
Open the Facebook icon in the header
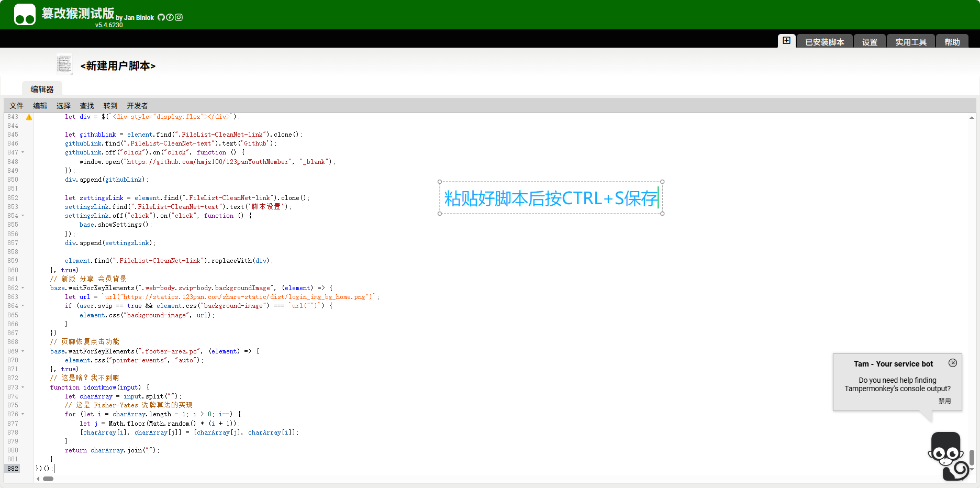click(170, 17)
